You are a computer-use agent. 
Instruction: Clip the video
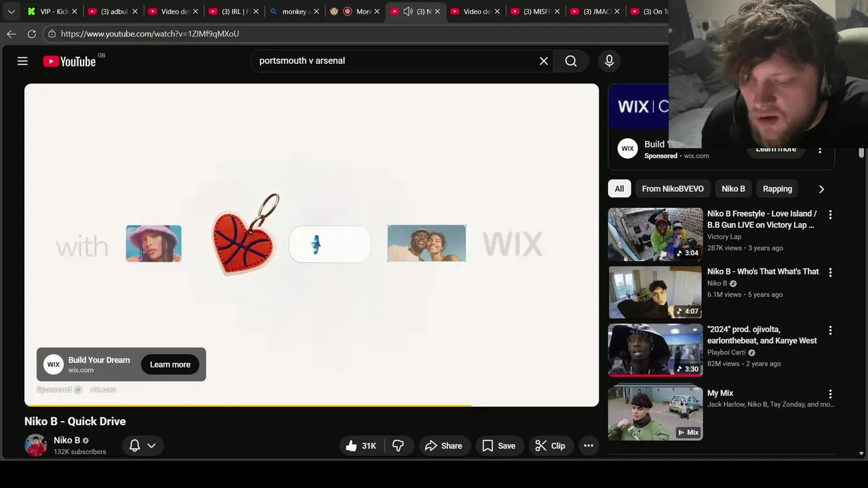tap(550, 446)
